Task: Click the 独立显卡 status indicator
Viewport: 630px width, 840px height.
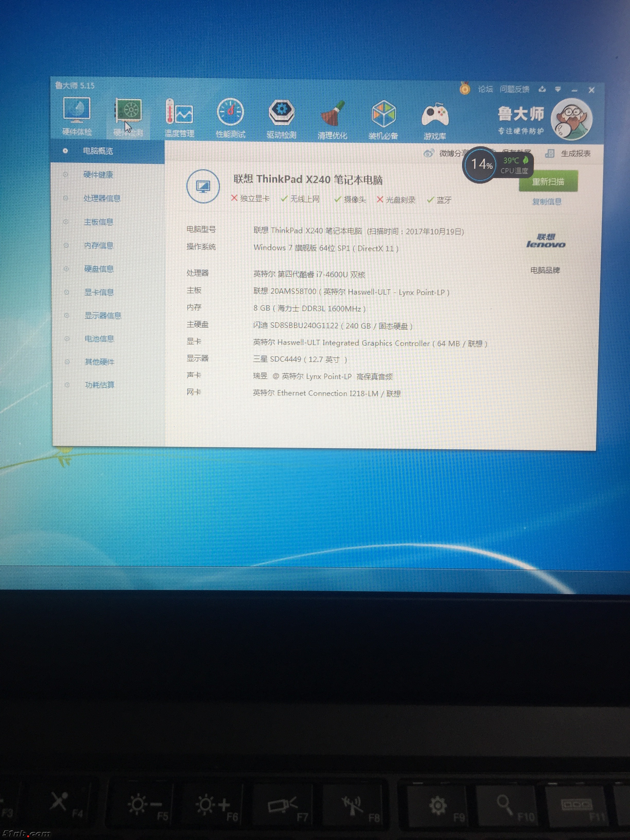Action: pyautogui.click(x=250, y=199)
